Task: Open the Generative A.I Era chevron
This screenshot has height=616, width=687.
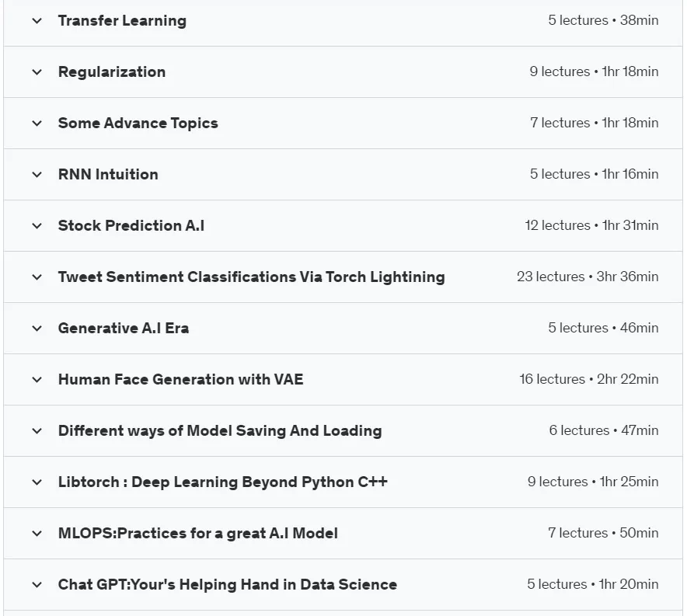Action: pyautogui.click(x=37, y=328)
